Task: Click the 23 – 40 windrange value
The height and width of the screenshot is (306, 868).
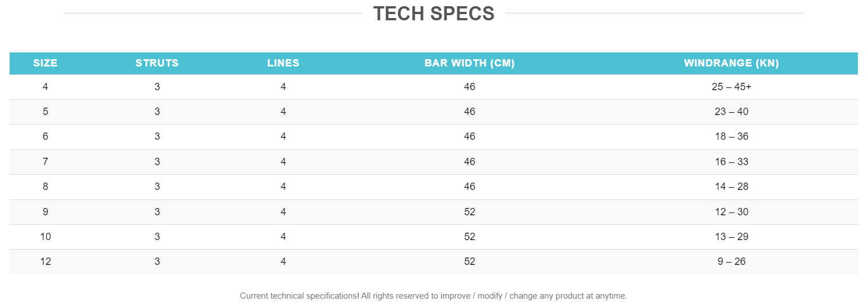Action: (731, 112)
